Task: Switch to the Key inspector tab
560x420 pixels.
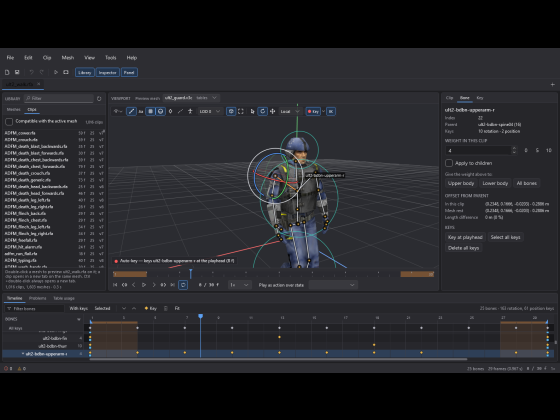Action: (480, 98)
